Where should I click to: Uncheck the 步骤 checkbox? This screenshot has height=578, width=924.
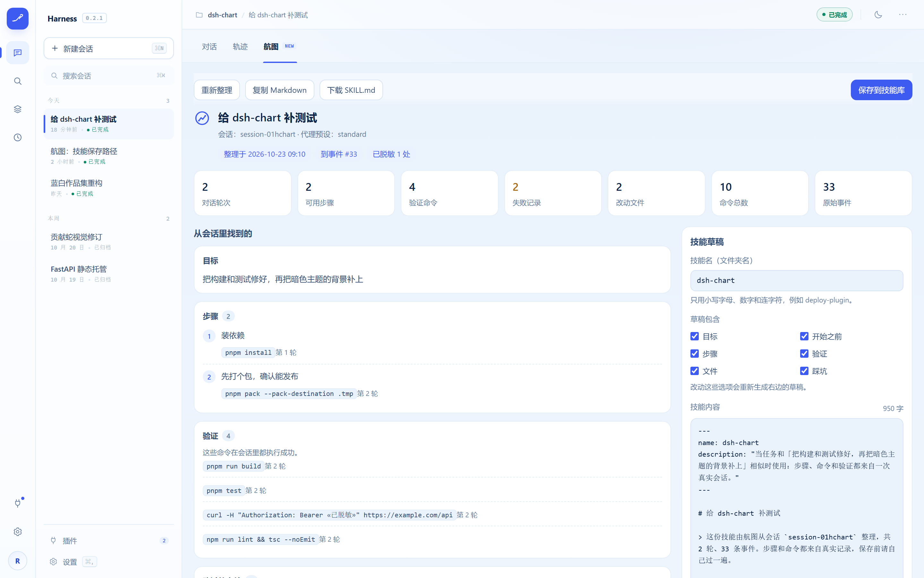tap(695, 354)
